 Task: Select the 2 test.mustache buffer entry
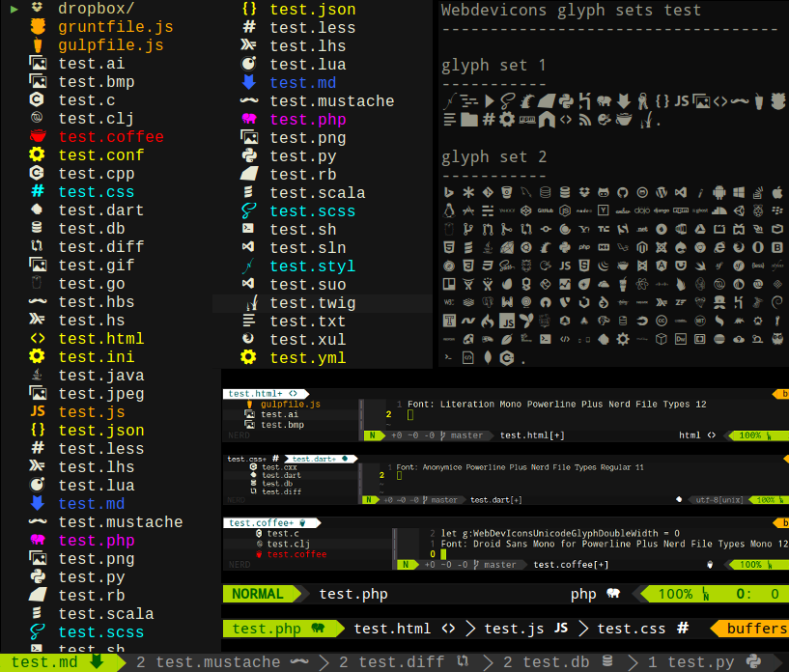222,662
